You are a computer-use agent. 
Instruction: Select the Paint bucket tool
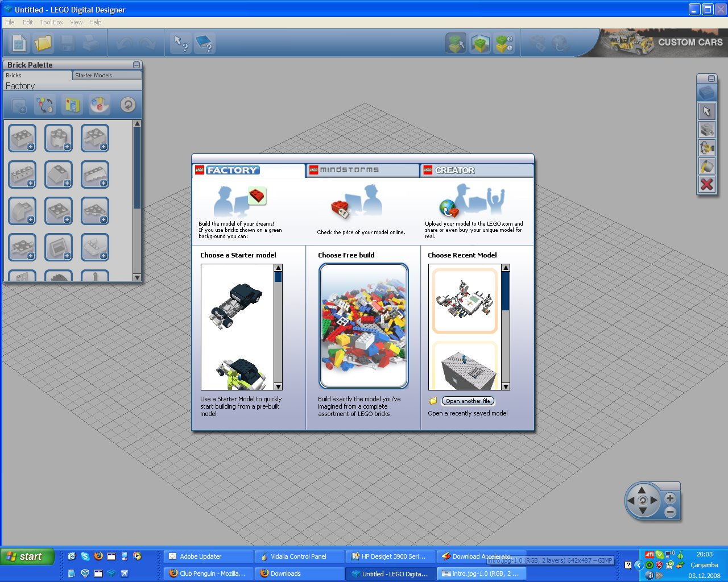707,166
